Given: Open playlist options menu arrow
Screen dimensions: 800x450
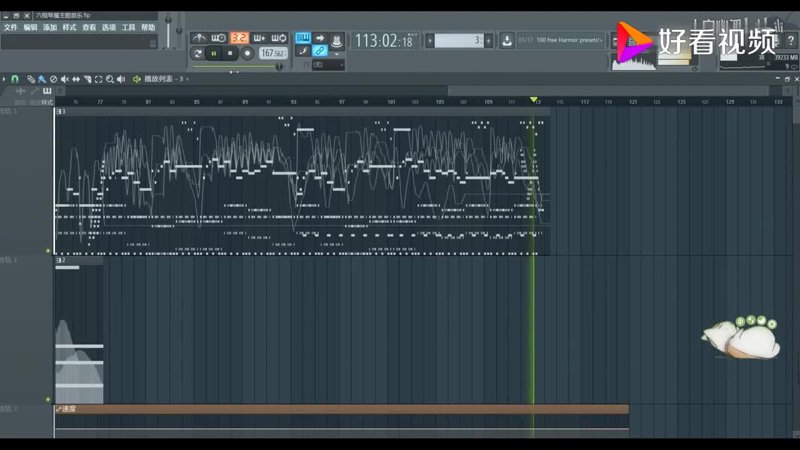Looking at the screenshot, I should pyautogui.click(x=4, y=79).
